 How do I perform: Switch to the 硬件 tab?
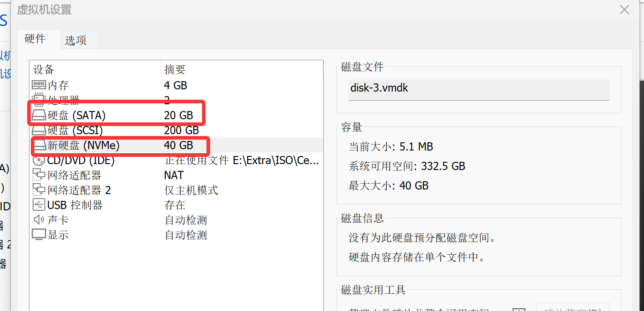pyautogui.click(x=35, y=39)
